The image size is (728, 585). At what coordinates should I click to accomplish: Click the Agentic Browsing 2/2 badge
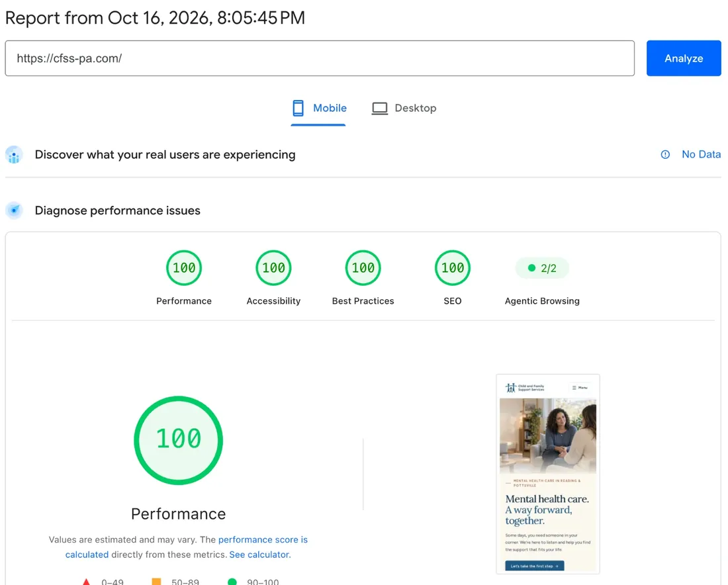pos(542,268)
